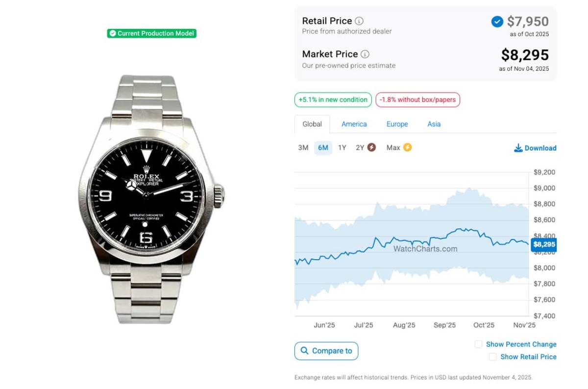Viewport: 588px width, 389px height.
Task: Click the Current Production Model badge
Action: click(x=152, y=33)
